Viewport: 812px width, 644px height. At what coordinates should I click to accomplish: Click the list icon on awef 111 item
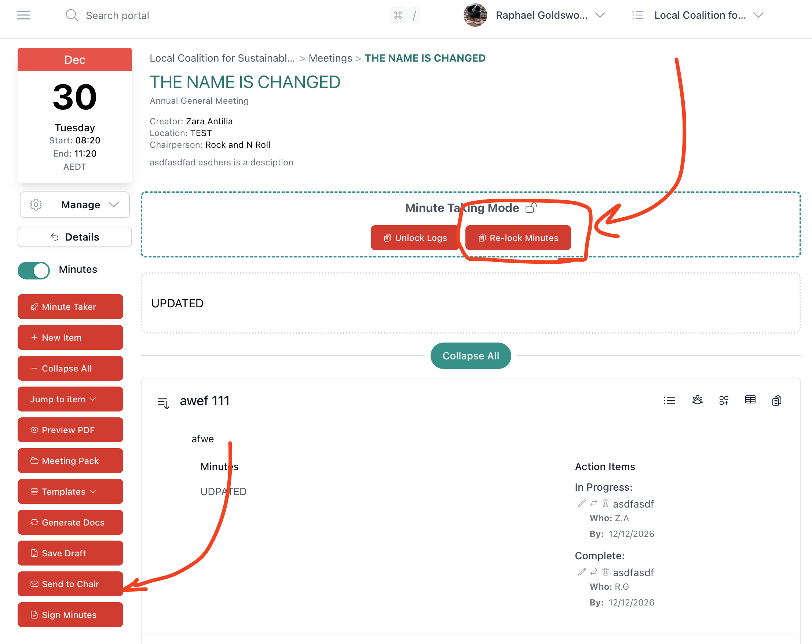pyautogui.click(x=669, y=400)
